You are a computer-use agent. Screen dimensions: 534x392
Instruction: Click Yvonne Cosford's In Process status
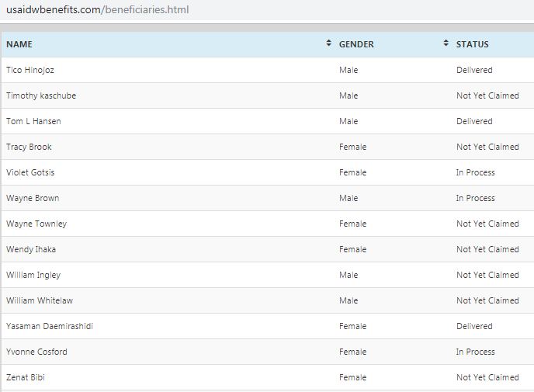coord(475,352)
